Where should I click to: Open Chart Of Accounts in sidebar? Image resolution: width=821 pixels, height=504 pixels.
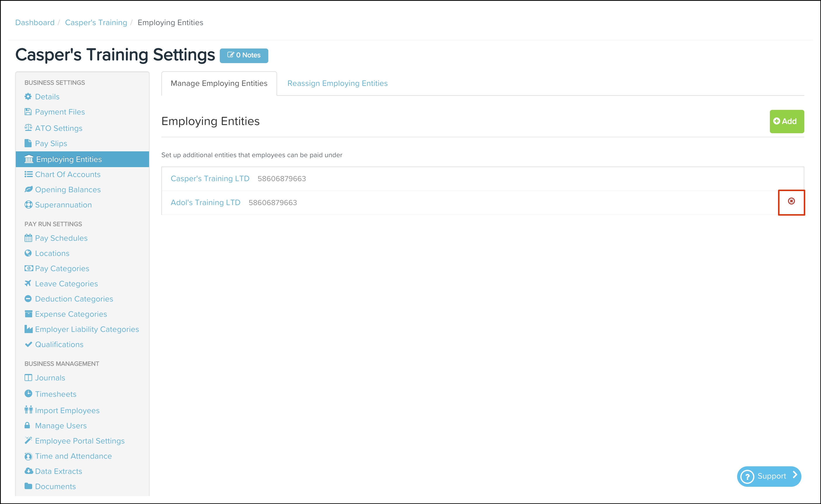pyautogui.click(x=67, y=174)
